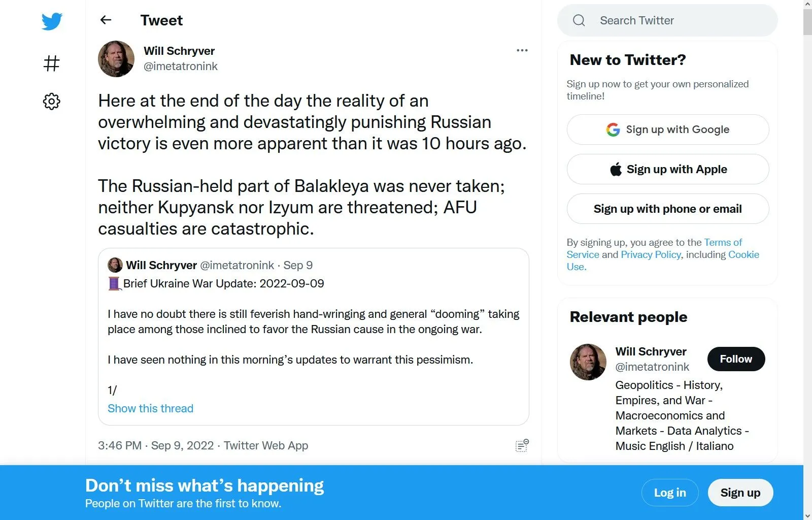Image resolution: width=812 pixels, height=520 pixels.
Task: Follow Will Schryver
Action: pos(735,359)
